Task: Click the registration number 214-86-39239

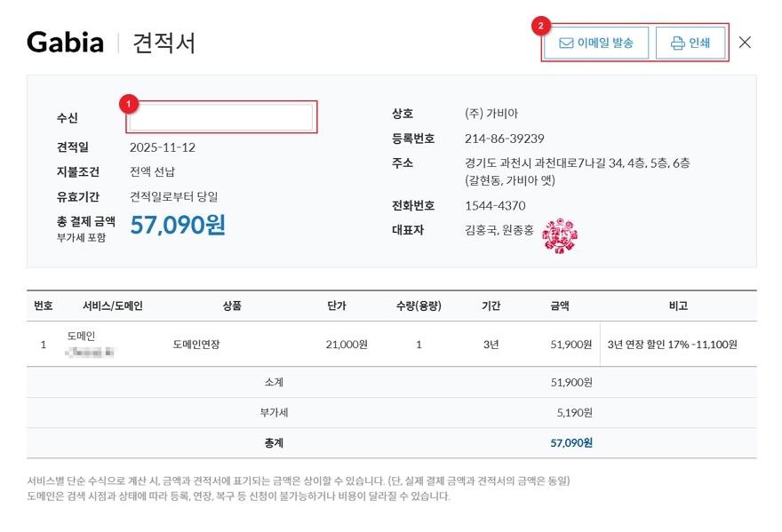Action: point(504,139)
